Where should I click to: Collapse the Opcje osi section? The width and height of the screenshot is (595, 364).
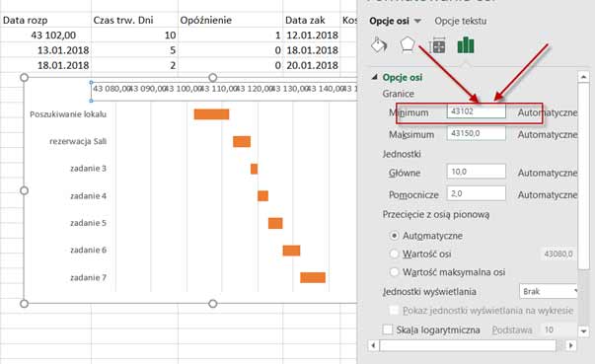pos(375,77)
